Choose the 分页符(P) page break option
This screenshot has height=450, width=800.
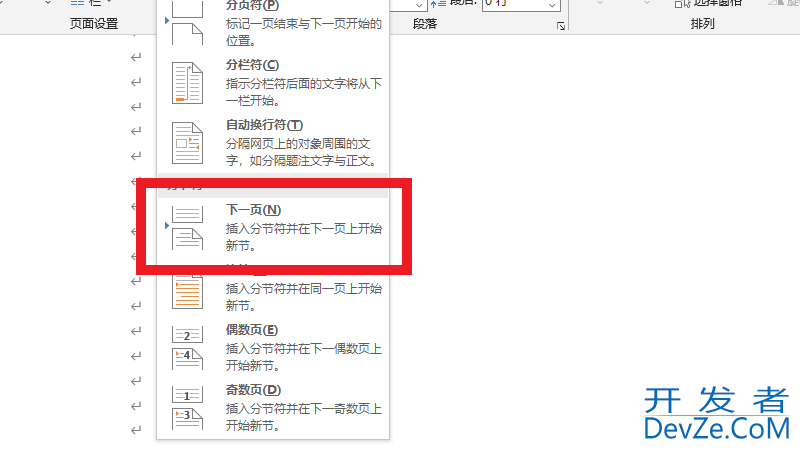tap(273, 24)
